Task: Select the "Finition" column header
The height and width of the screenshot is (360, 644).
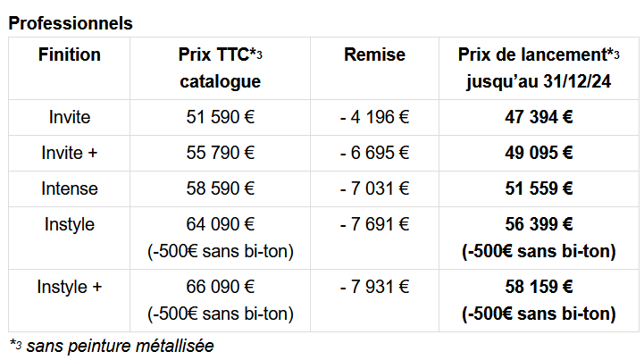Action: (x=70, y=55)
